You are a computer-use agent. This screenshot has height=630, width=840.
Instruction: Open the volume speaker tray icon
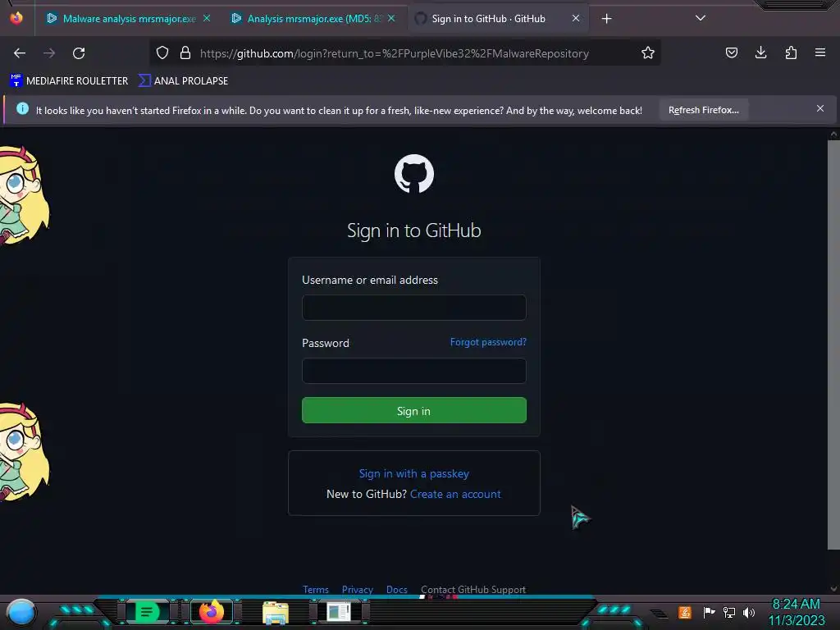[x=749, y=612]
